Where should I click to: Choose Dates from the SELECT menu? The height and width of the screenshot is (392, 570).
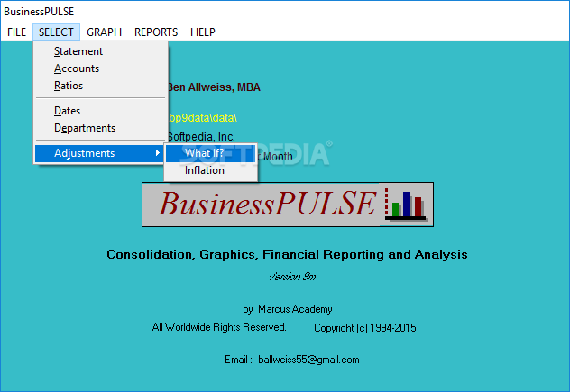click(100, 111)
